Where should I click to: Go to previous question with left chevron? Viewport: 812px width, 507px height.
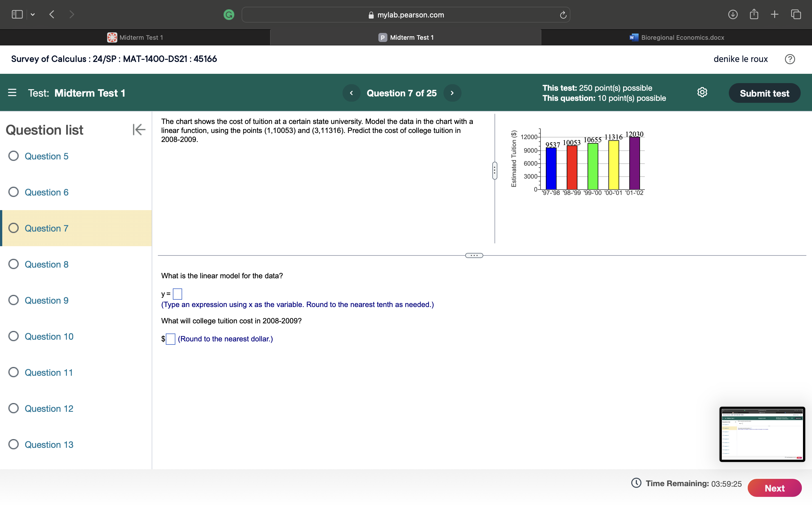[x=351, y=93]
